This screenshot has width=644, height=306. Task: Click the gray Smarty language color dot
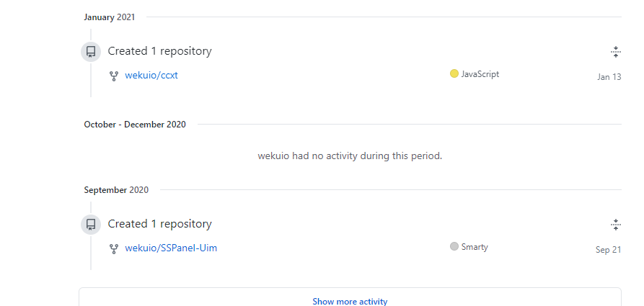pyautogui.click(x=454, y=246)
